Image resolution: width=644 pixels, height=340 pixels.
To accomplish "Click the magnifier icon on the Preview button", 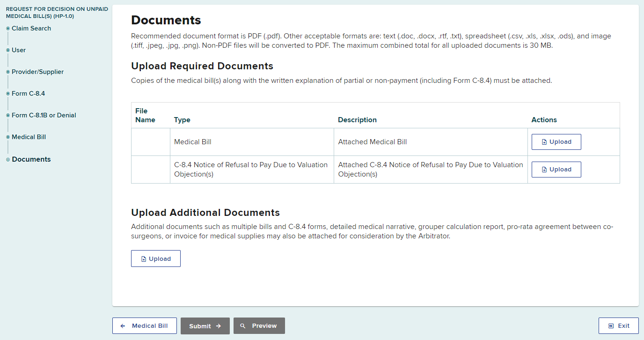I will point(242,326).
